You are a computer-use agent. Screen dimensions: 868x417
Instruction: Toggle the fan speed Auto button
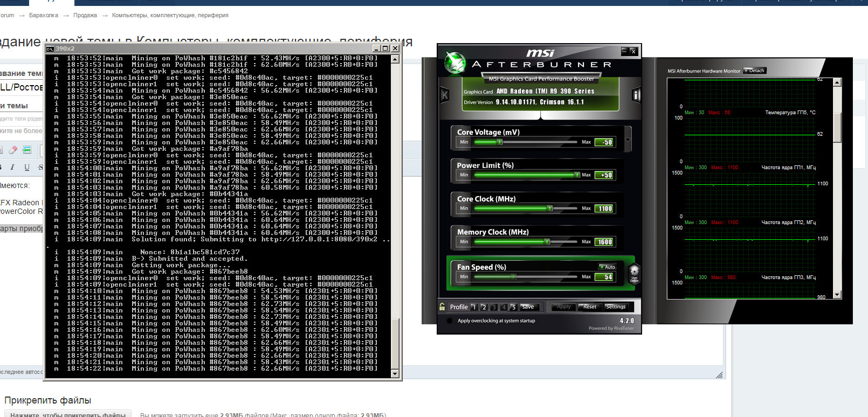tap(608, 267)
